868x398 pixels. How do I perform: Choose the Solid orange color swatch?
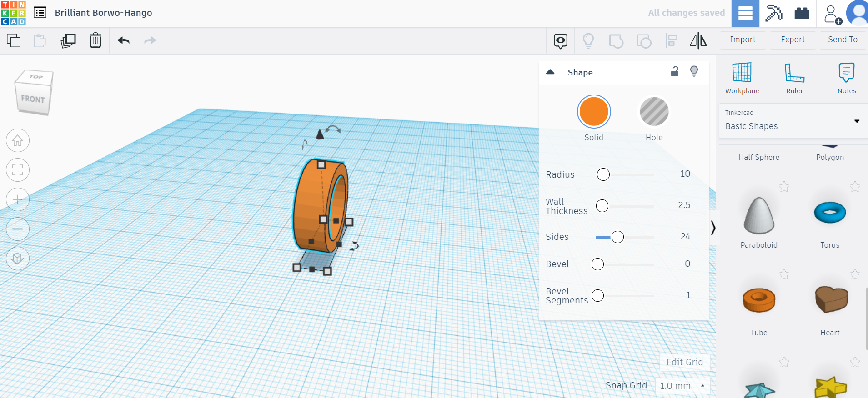(594, 111)
